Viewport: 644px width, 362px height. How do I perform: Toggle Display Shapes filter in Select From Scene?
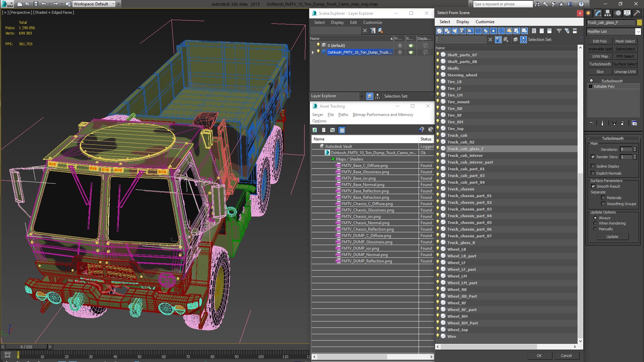point(447,31)
